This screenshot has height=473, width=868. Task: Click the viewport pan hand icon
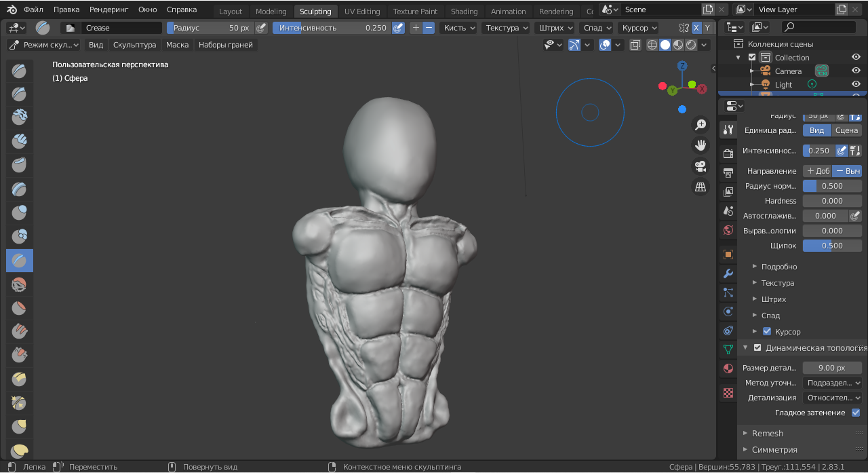tap(701, 145)
